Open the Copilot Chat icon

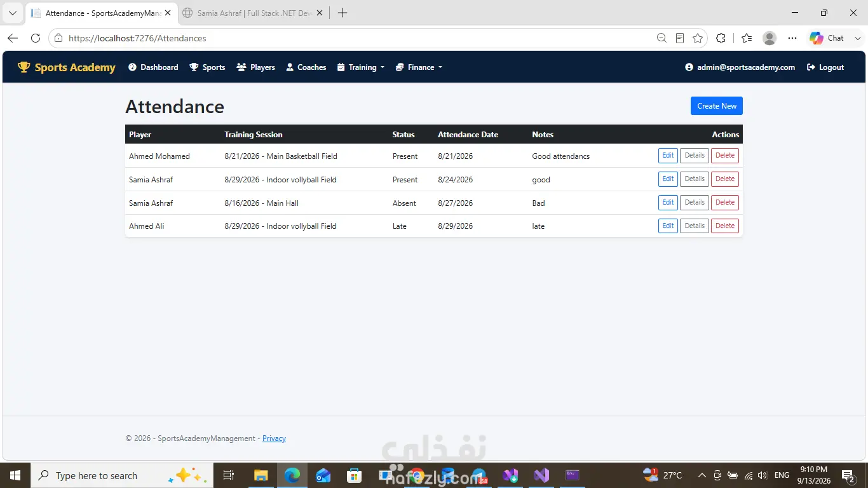827,38
